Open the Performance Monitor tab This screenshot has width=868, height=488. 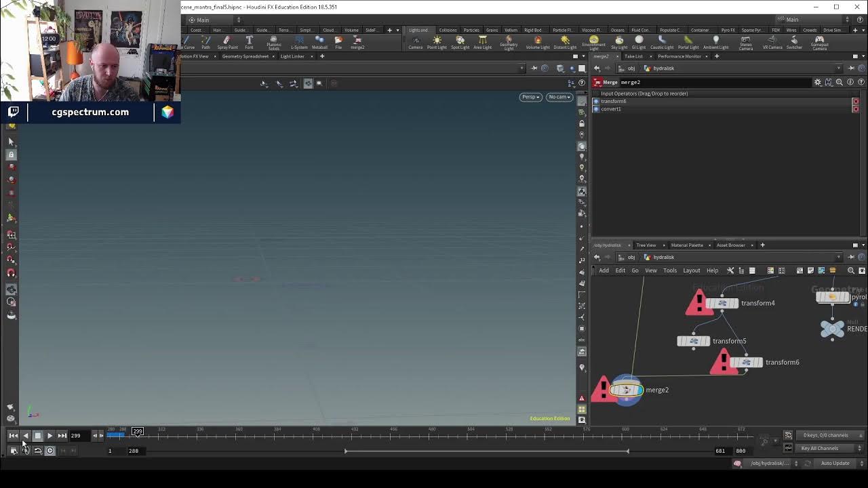point(679,56)
